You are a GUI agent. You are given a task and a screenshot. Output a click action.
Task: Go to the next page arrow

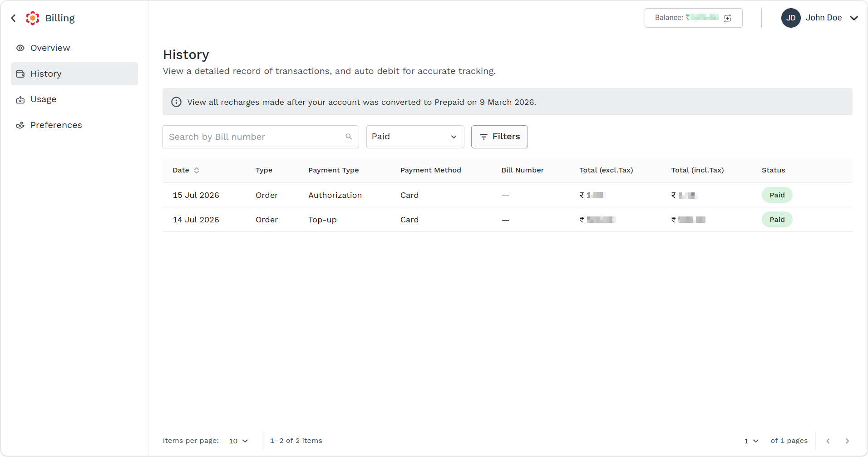click(x=847, y=441)
